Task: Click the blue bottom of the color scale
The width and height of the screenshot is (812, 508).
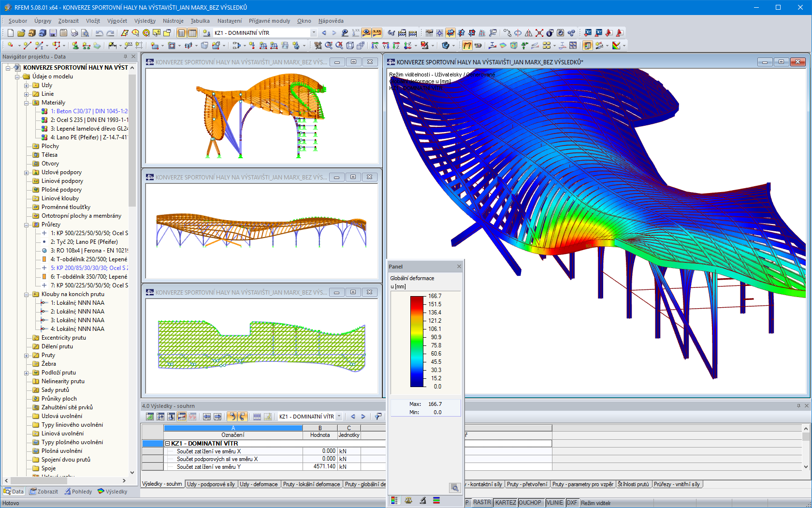Action: coord(417,382)
